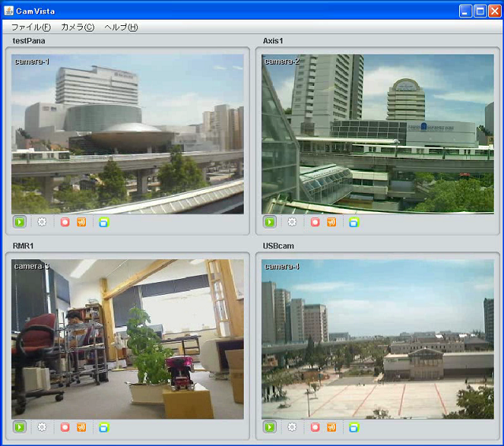This screenshot has width=504, height=446.
Task: Click orange broadcast icon under Axis1
Action: coord(331,222)
